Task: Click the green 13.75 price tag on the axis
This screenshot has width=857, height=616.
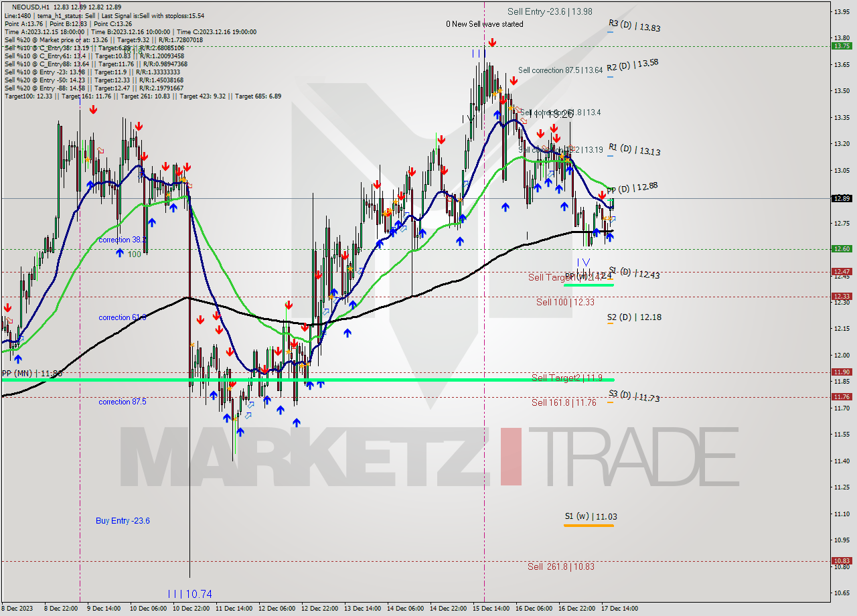Action: [842, 46]
